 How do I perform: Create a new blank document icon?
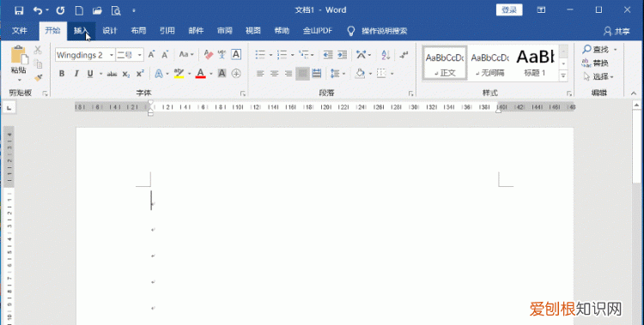79,10
